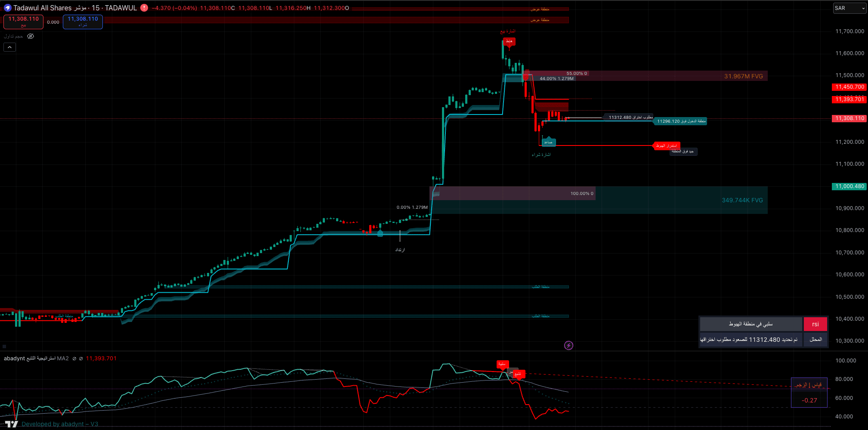
Task: Collapse the indicator legend with chevron button
Action: click(9, 47)
